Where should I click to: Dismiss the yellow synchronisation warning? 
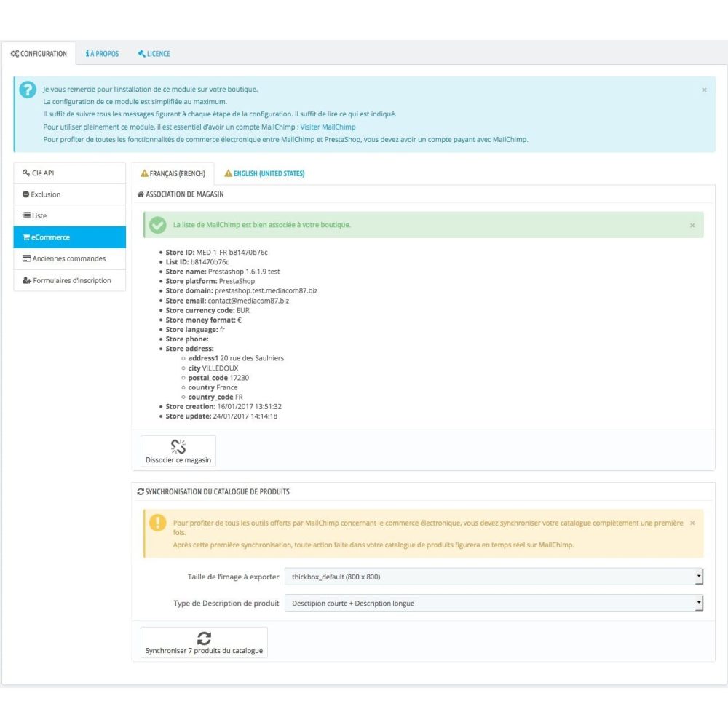click(x=692, y=523)
